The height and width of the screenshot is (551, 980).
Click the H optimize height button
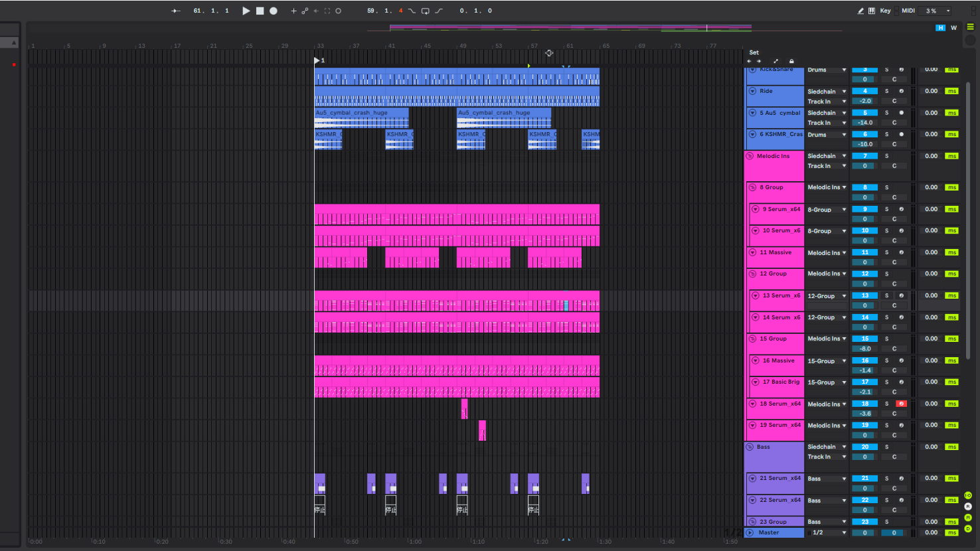(x=940, y=28)
